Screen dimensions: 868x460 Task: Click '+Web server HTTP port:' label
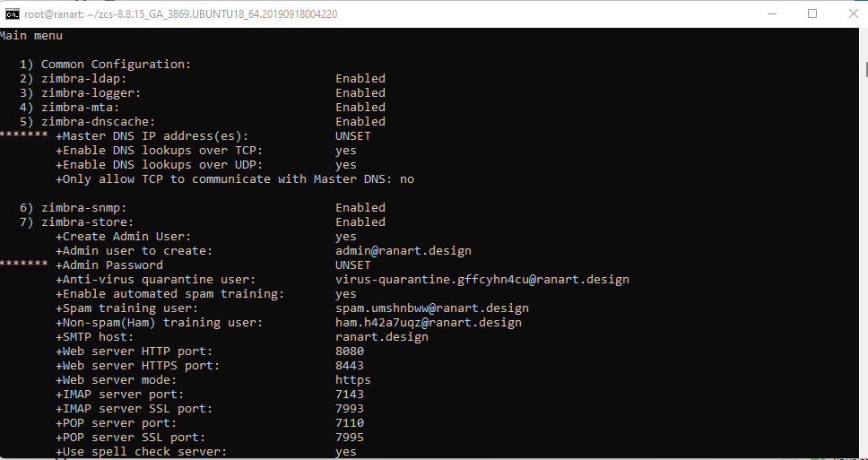[134, 352]
